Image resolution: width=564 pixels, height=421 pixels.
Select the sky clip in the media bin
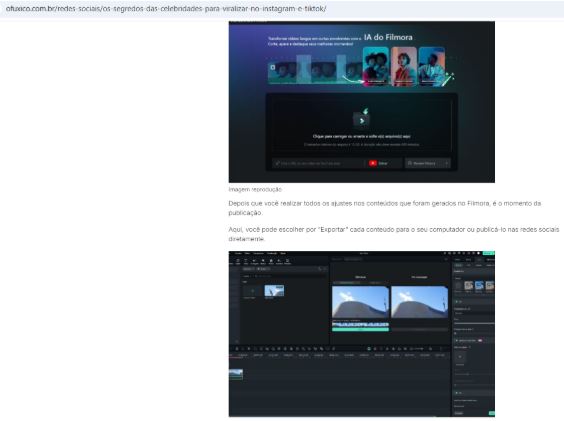274,291
